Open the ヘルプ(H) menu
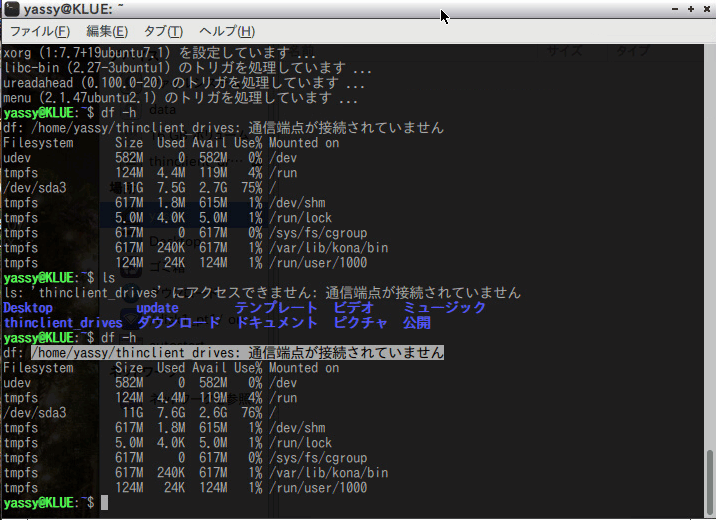The width and height of the screenshot is (716, 520). pyautogui.click(x=227, y=32)
